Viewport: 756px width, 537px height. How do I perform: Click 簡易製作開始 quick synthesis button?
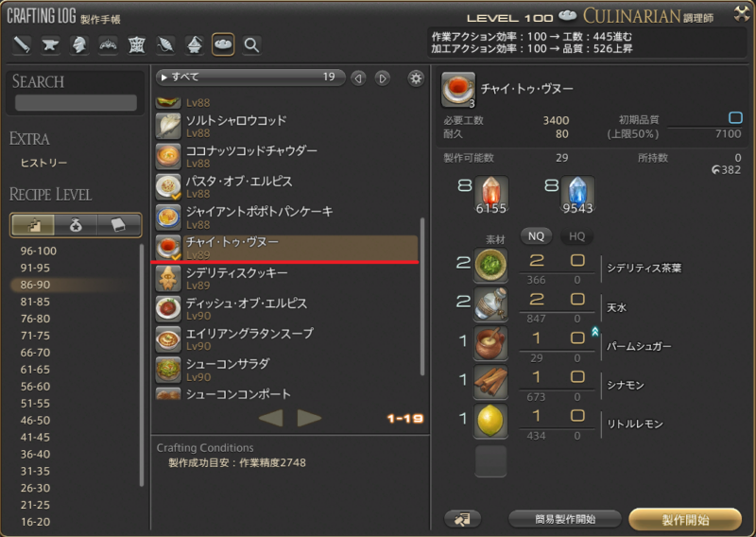pyautogui.click(x=564, y=519)
